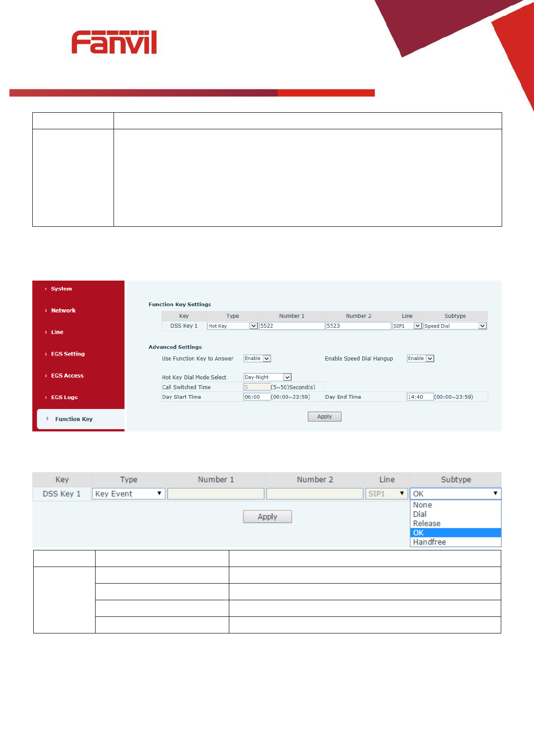Open the OK subtype dropdown box
This screenshot has width=534, height=756.
[x=455, y=494]
